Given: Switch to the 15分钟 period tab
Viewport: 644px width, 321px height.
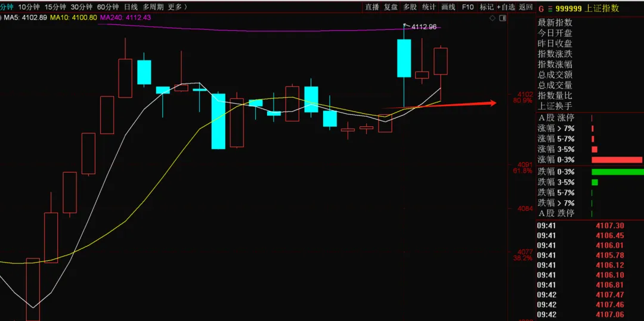Looking at the screenshot, I should click(55, 7).
